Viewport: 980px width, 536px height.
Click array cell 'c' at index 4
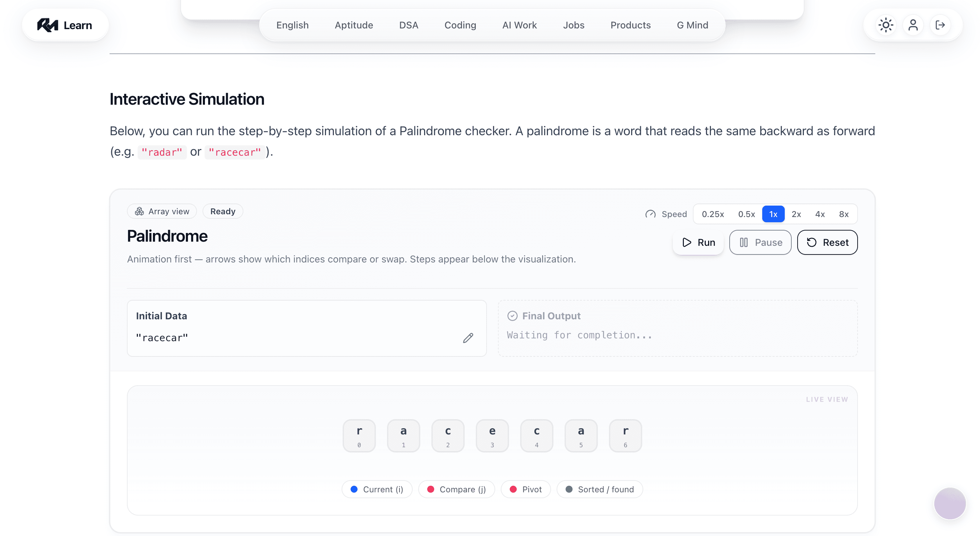(x=536, y=435)
